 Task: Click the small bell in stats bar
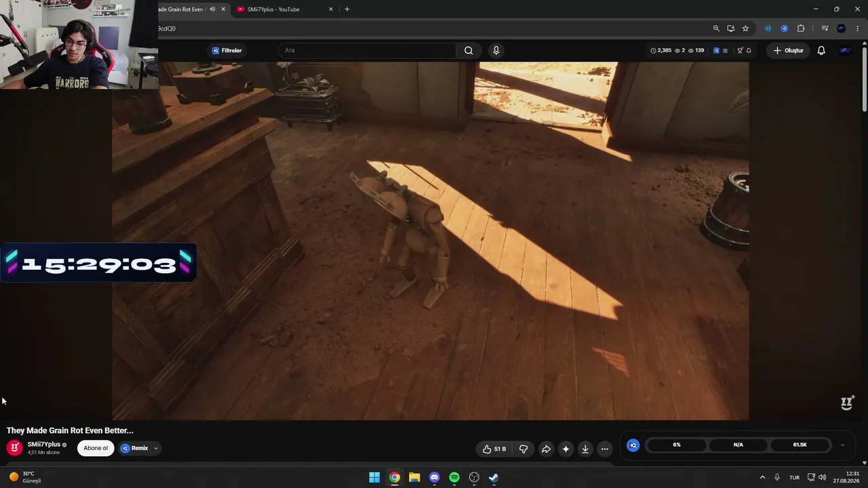coord(749,50)
